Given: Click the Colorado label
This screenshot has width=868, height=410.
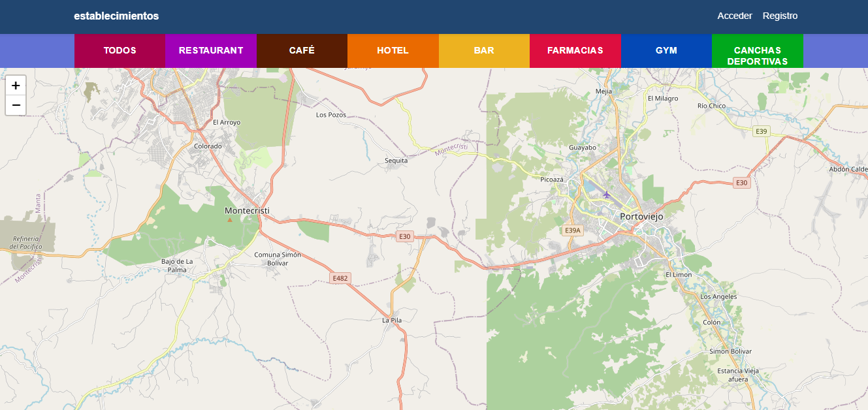Looking at the screenshot, I should (208, 146).
